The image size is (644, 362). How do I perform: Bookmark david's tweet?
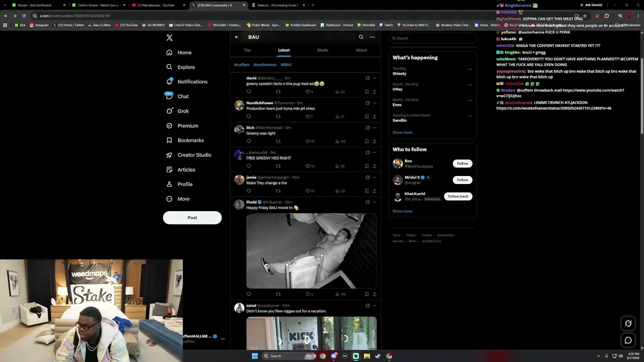click(x=367, y=92)
